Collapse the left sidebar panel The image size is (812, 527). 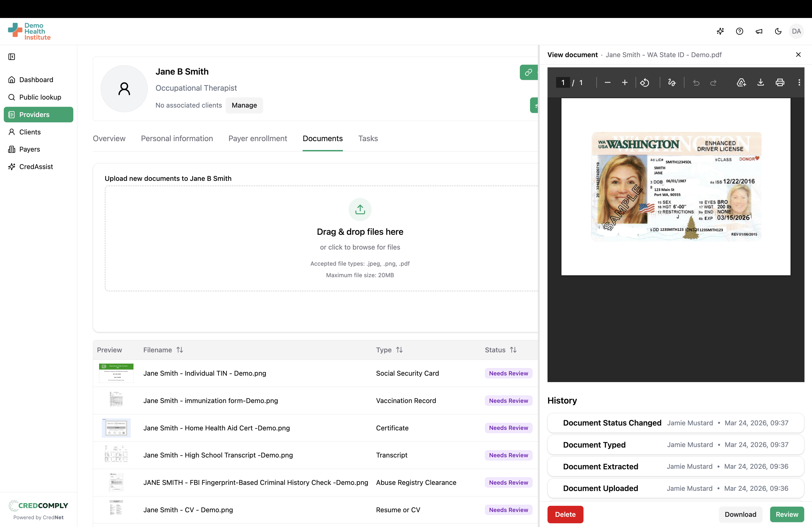point(12,57)
